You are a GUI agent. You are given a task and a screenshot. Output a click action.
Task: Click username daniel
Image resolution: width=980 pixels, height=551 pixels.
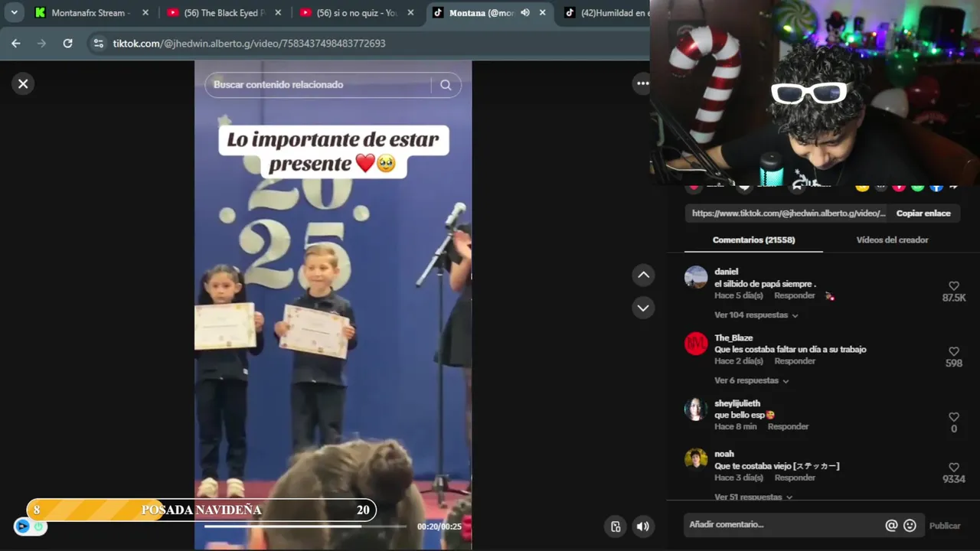pyautogui.click(x=726, y=272)
